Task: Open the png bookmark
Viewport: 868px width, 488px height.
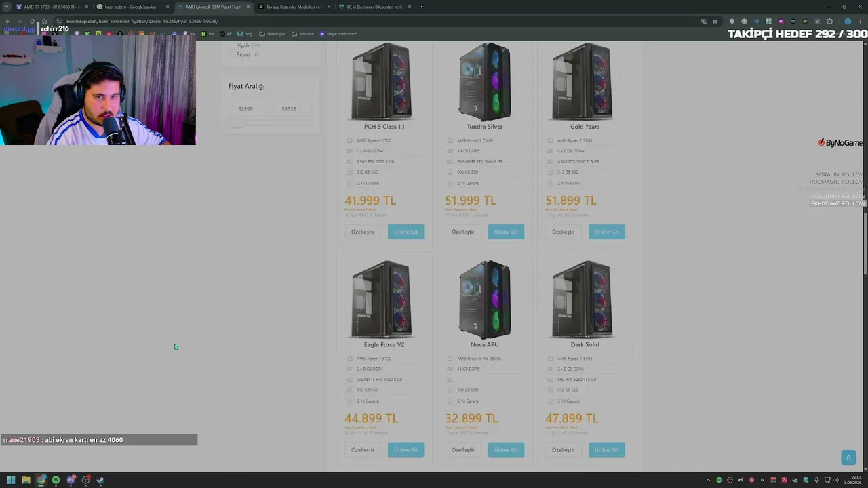Action: [245, 34]
